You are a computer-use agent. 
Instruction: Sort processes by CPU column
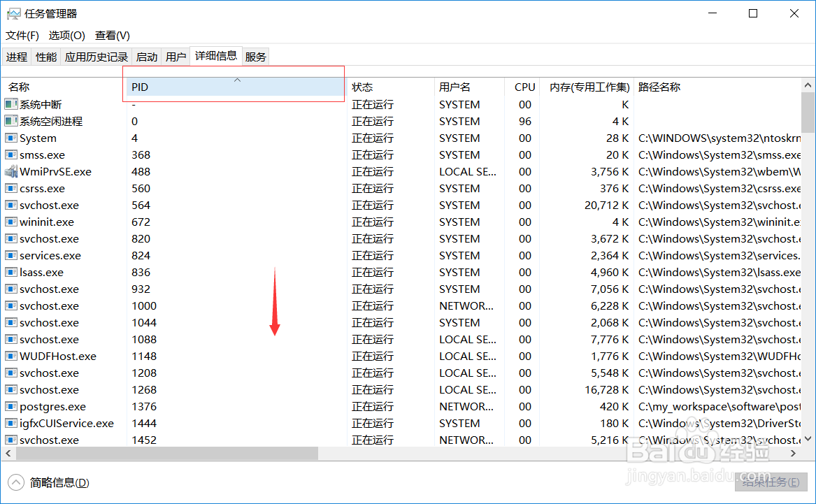coord(524,87)
